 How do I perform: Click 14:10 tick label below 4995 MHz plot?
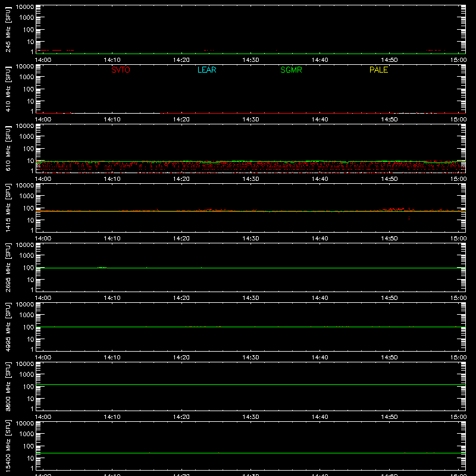tap(112, 358)
